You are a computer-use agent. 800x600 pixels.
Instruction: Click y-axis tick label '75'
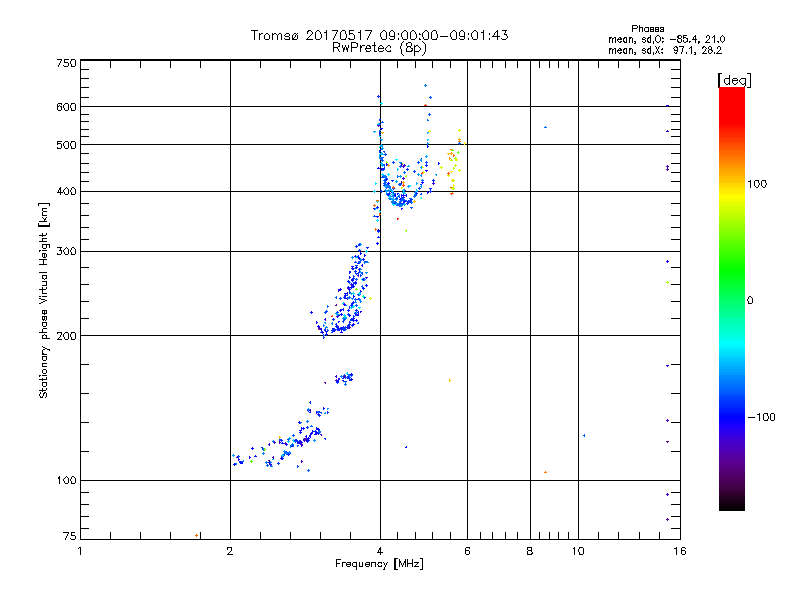pyautogui.click(x=70, y=536)
